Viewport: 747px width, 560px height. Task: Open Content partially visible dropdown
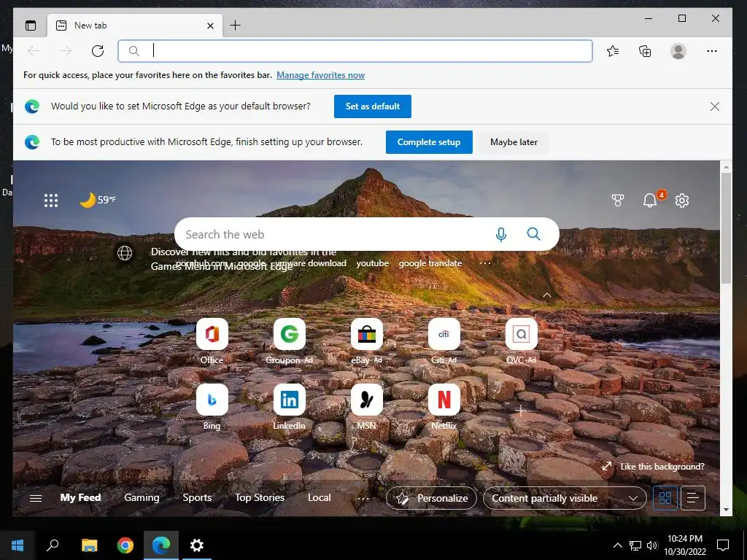[565, 498]
